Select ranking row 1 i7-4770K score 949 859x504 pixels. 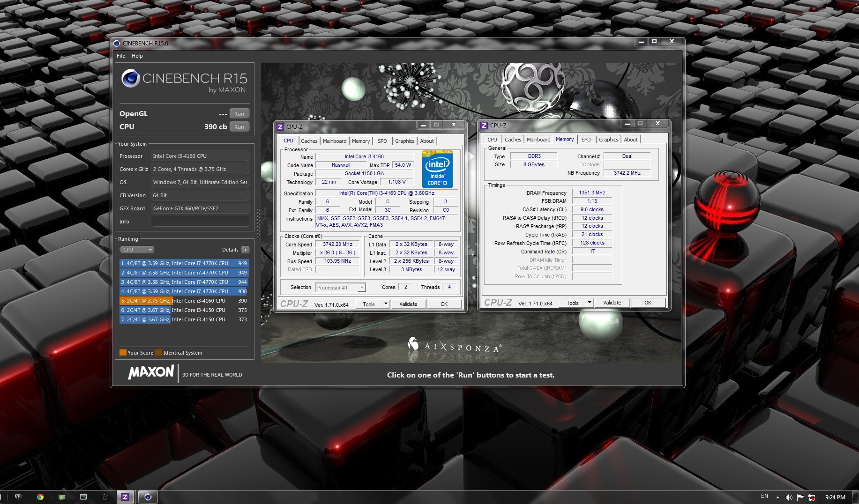pos(184,263)
